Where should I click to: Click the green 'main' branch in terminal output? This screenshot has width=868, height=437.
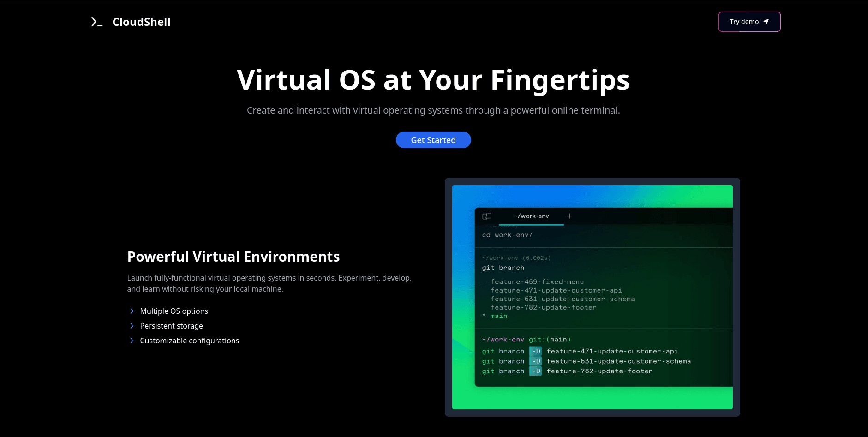[499, 316]
